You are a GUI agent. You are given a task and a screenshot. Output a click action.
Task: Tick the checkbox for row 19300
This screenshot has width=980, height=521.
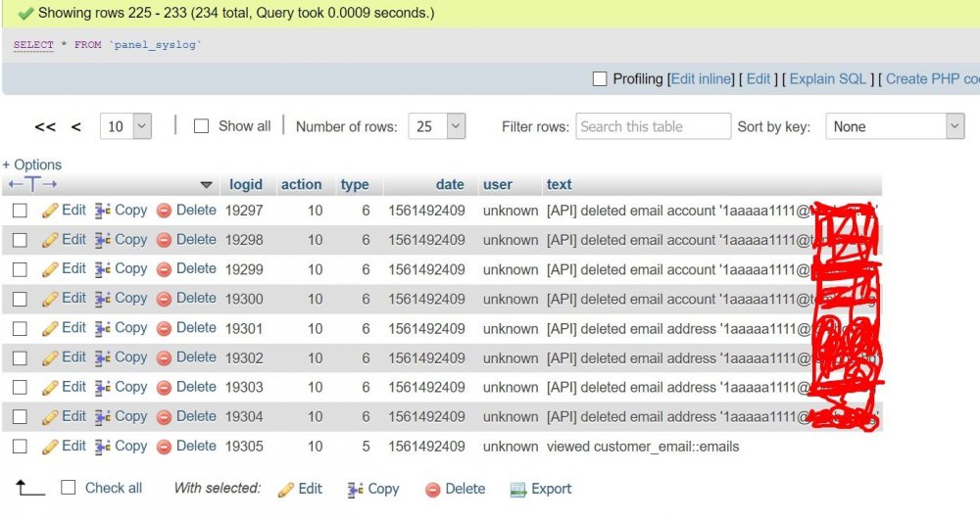pyautogui.click(x=20, y=300)
